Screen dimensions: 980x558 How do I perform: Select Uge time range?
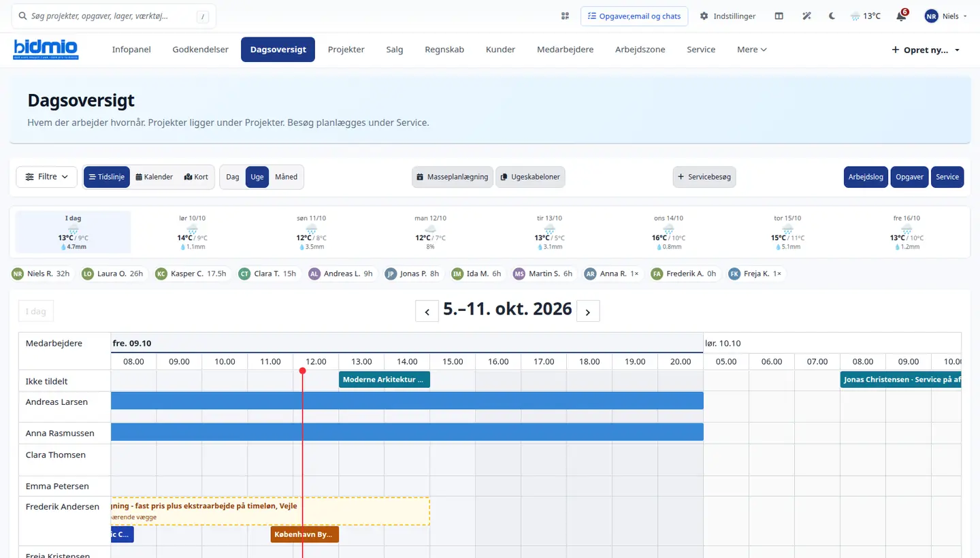point(257,177)
